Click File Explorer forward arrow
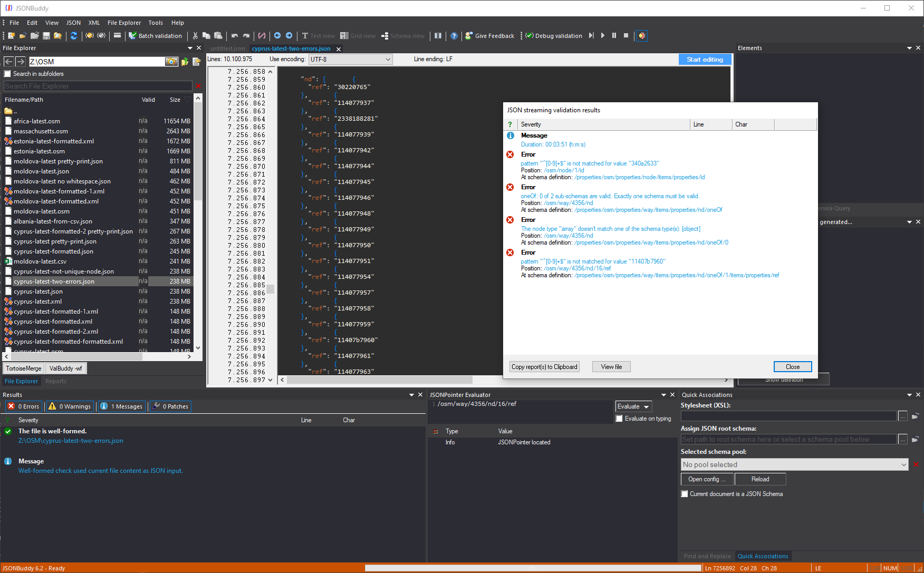 [x=21, y=62]
